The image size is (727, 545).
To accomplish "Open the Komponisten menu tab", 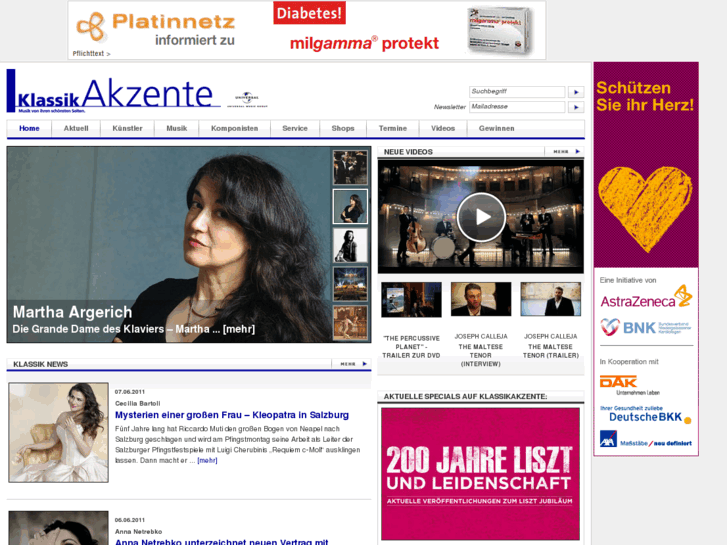I will (235, 128).
